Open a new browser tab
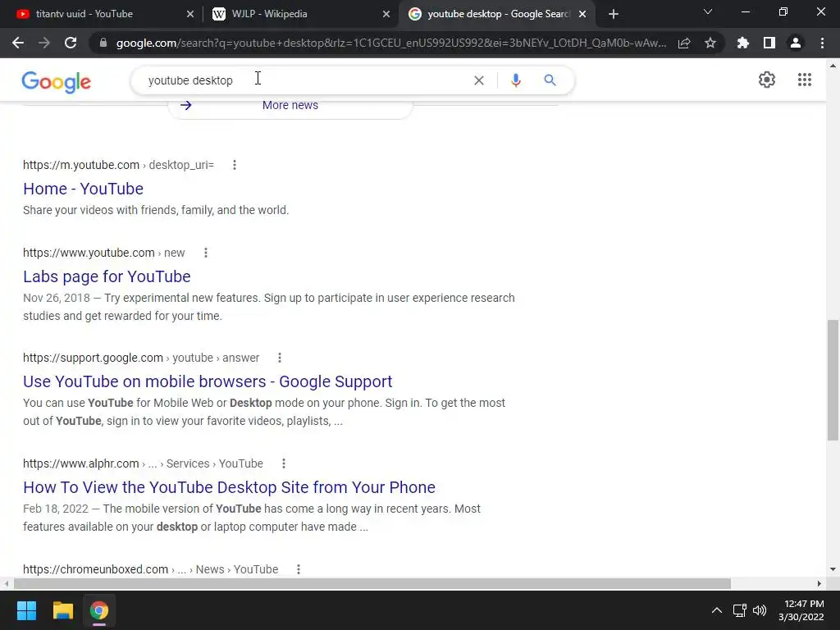 (x=614, y=14)
